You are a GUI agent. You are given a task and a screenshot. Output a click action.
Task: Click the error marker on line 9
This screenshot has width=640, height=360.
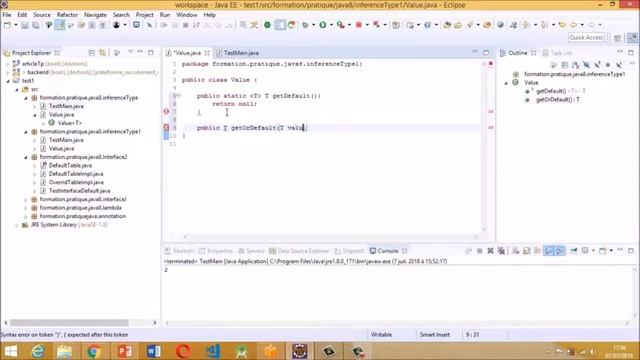click(x=166, y=127)
